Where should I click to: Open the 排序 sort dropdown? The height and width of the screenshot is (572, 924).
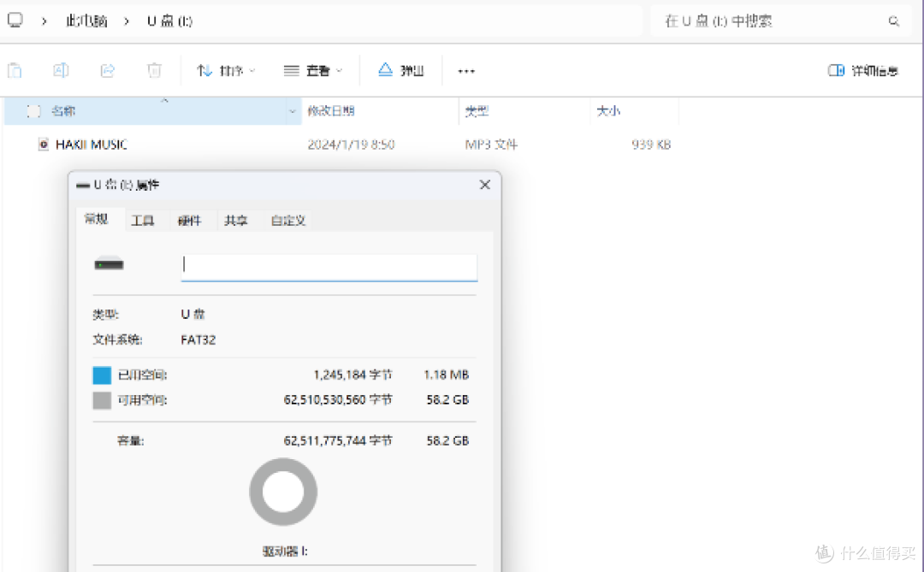(226, 71)
